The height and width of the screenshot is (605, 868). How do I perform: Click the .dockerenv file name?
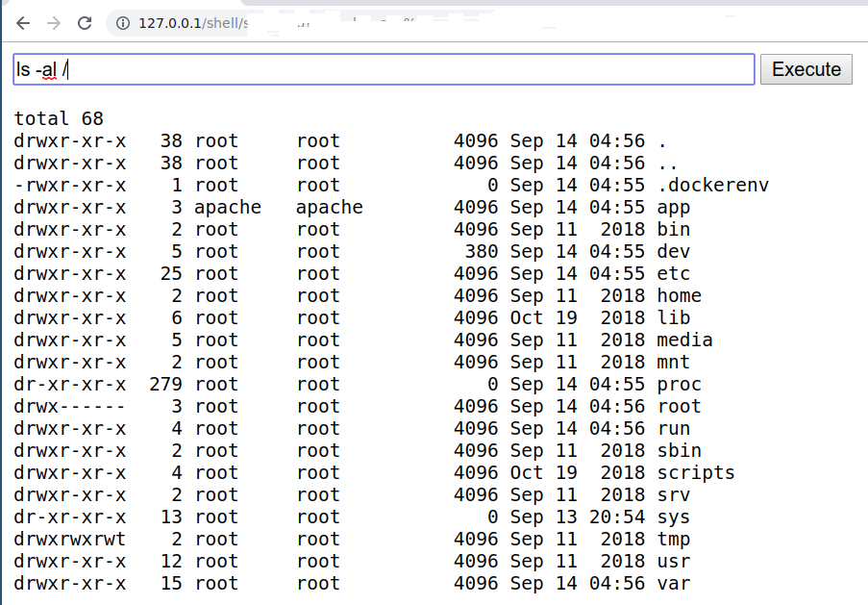point(712,186)
